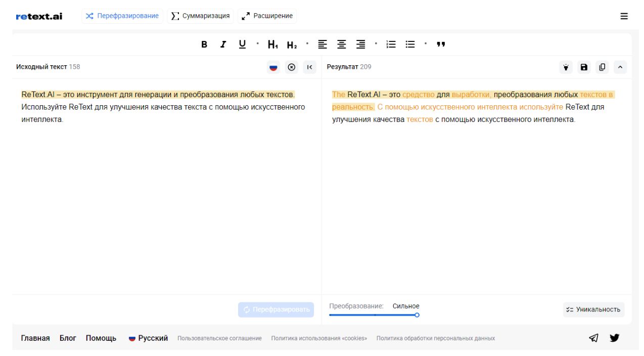
Task: Open the Помощь footer link
Action: [x=101, y=338]
